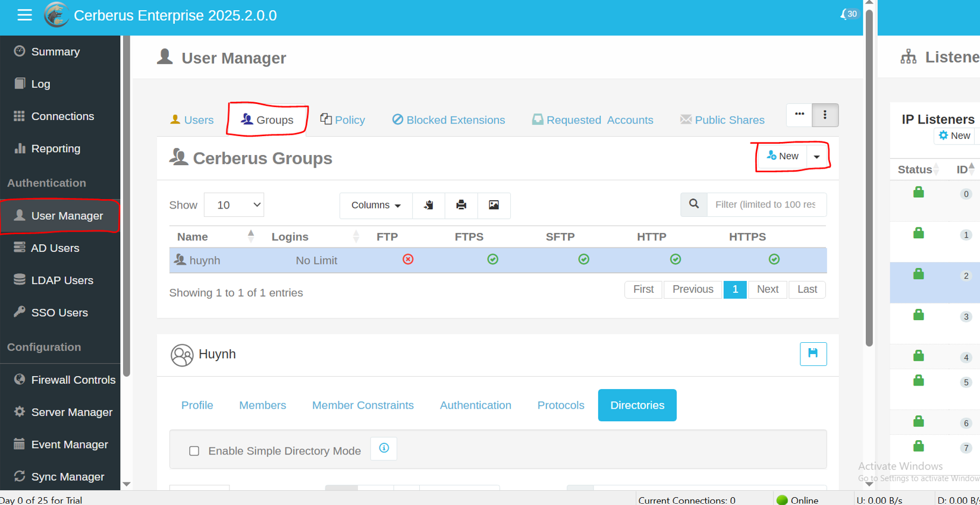Click the vertical three-dots options button
The image size is (980, 505).
[x=825, y=115]
